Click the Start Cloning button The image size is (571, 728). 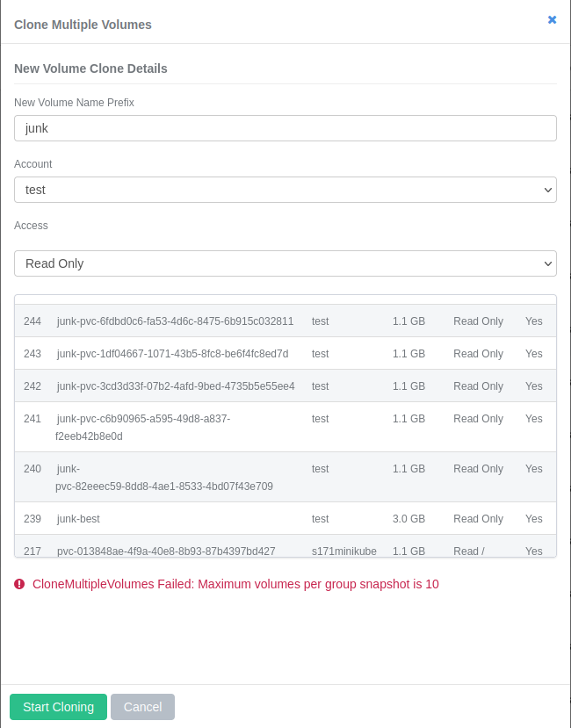(59, 707)
